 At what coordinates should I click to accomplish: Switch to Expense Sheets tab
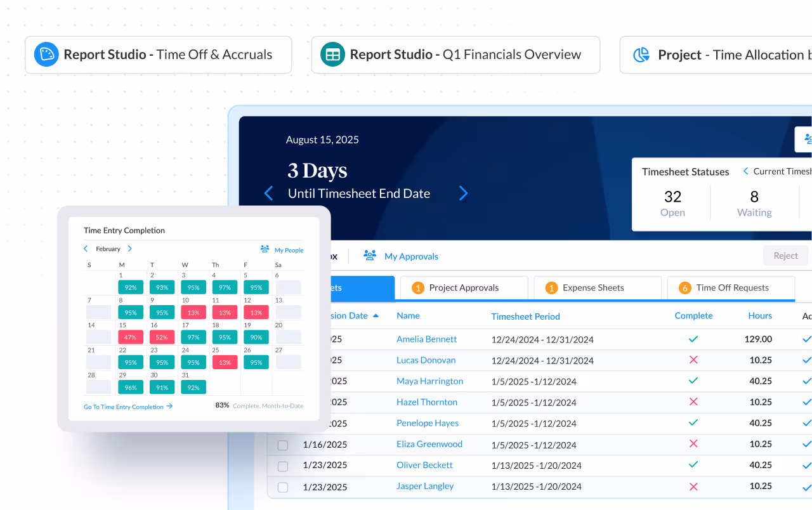click(x=597, y=288)
